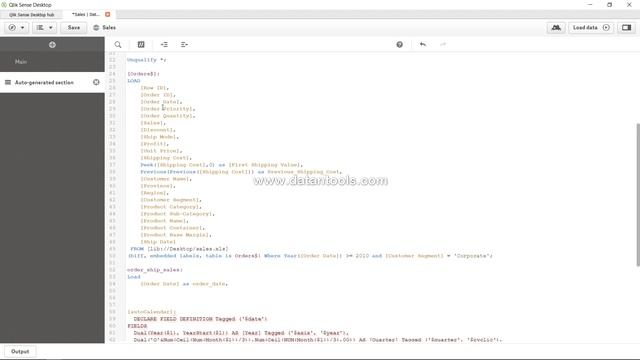Indent the selected code
The height and width of the screenshot is (360, 640).
[x=164, y=44]
